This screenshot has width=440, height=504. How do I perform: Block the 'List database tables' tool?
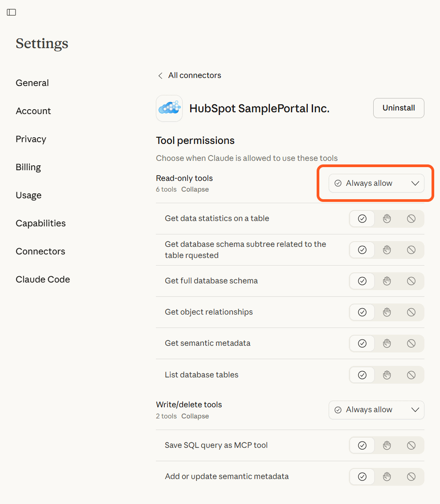(x=411, y=375)
